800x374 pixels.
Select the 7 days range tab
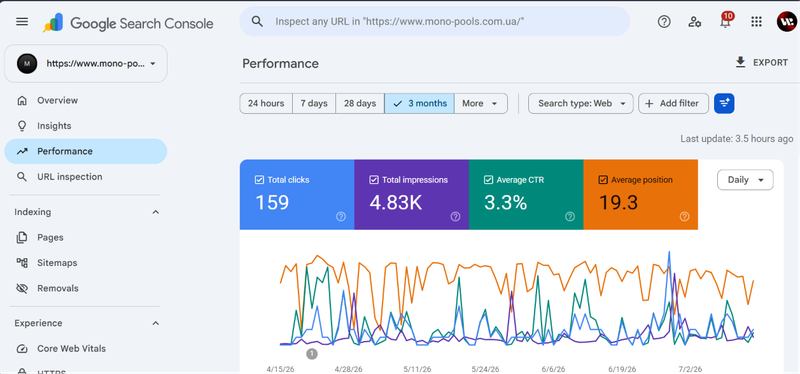(x=314, y=104)
